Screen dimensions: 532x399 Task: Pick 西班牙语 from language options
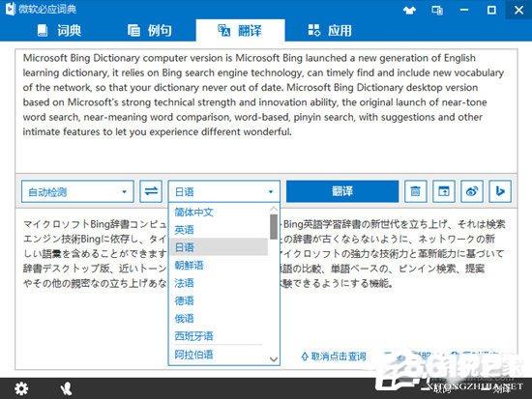(x=193, y=336)
